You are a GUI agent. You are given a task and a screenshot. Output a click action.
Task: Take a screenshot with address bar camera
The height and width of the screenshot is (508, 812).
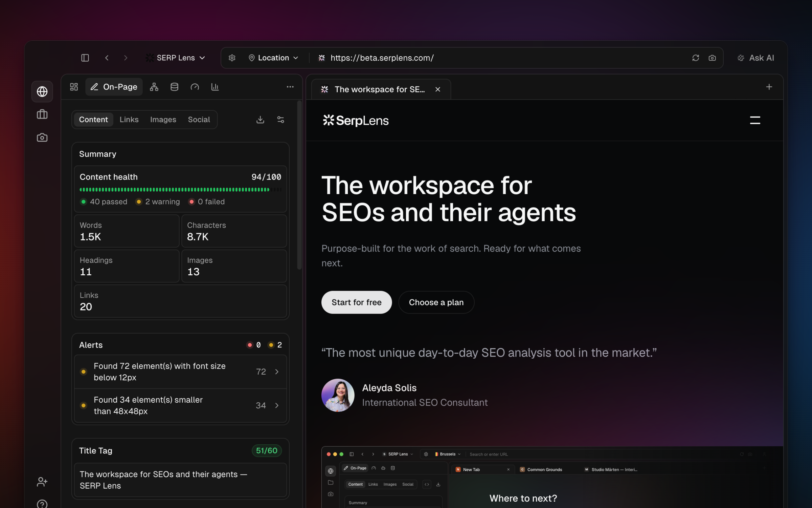712,58
